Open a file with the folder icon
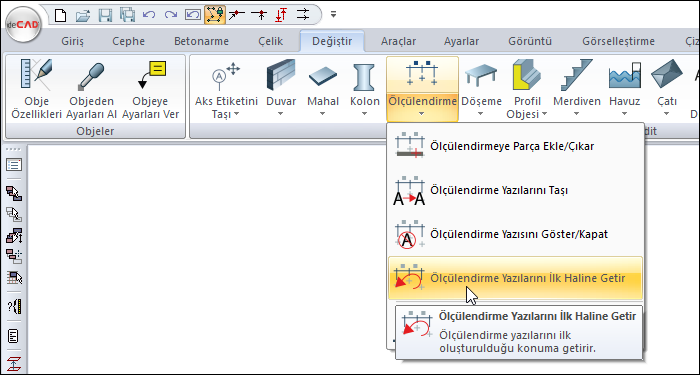The image size is (700, 375). coord(83,15)
